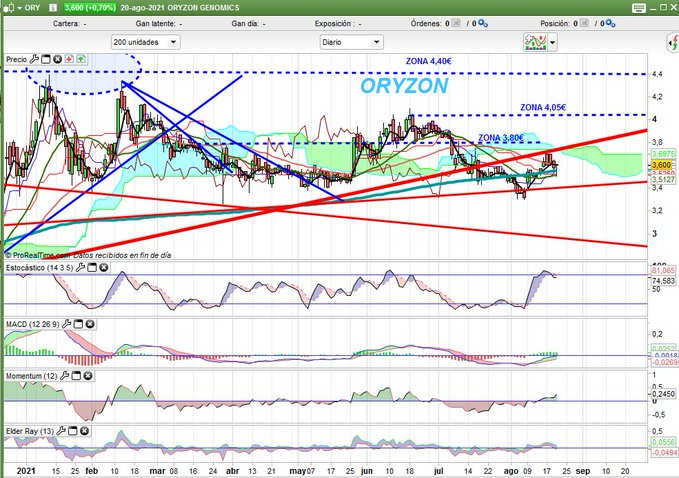
Task: Remove the Momentum indicator panel
Action: tap(87, 376)
